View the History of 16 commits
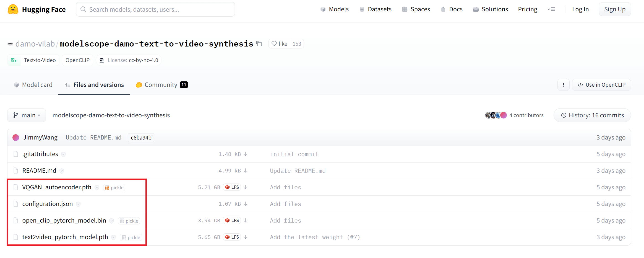644x258 pixels. (x=592, y=115)
